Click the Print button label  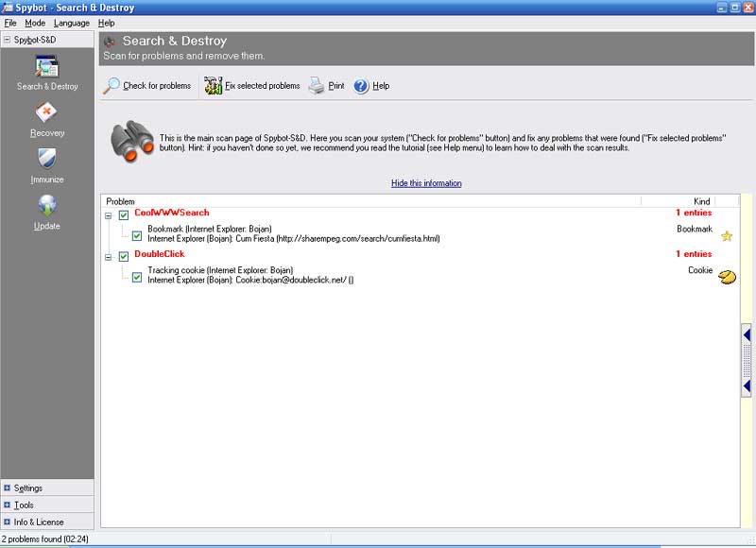point(336,86)
